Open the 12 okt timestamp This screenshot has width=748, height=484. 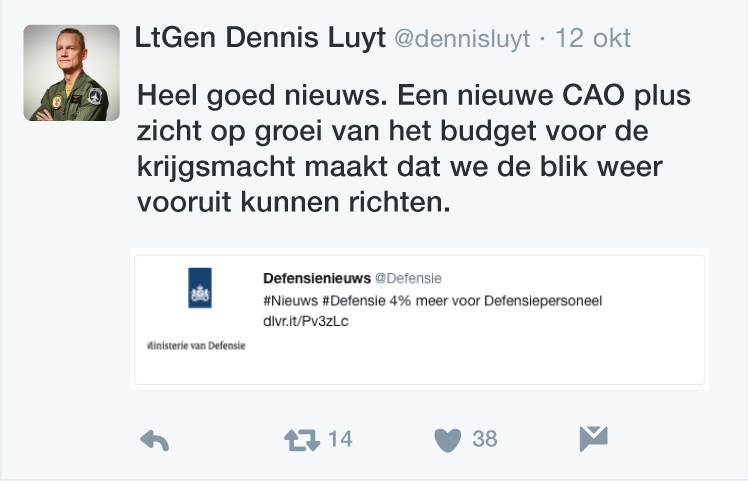tap(594, 39)
